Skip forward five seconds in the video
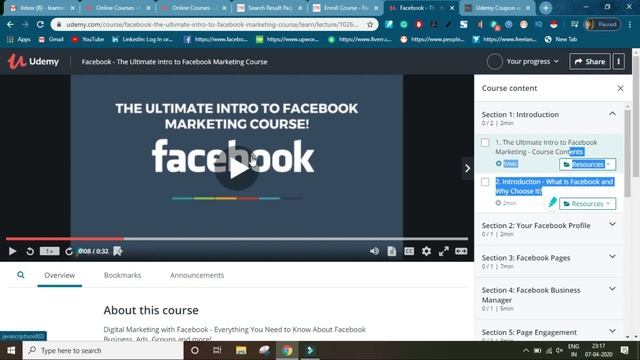 pyautogui.click(x=69, y=251)
